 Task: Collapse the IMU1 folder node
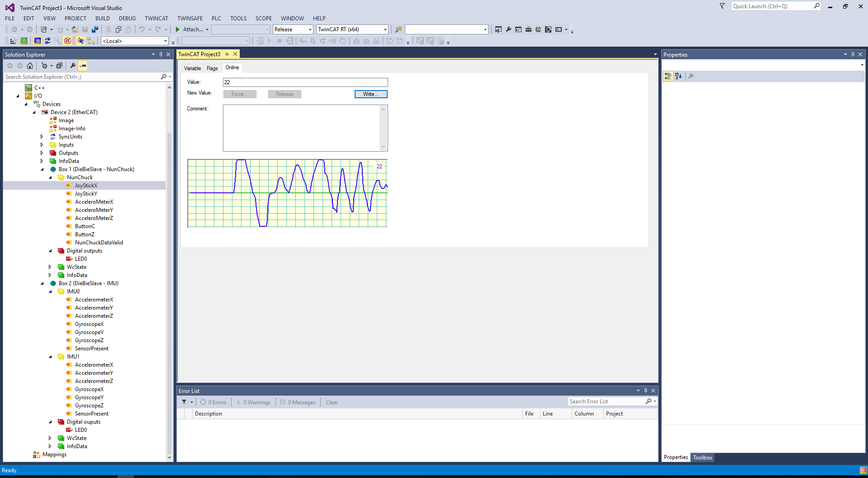(50, 357)
